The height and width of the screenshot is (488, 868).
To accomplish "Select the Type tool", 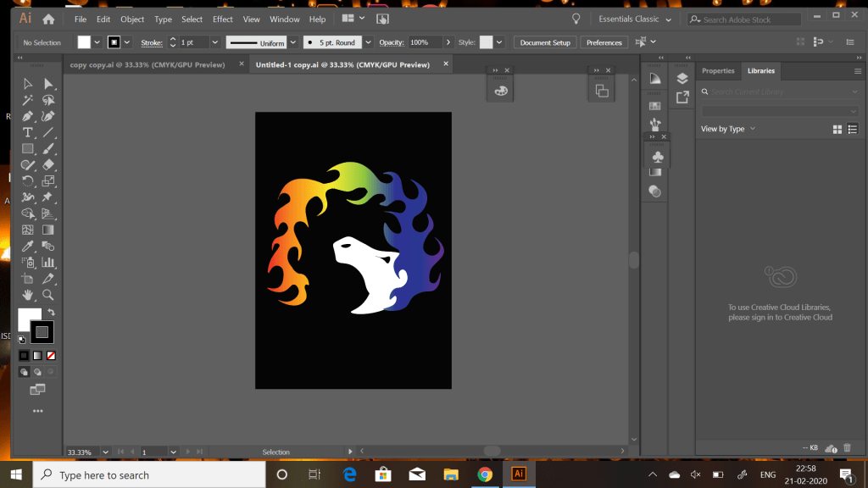I will 27,132.
